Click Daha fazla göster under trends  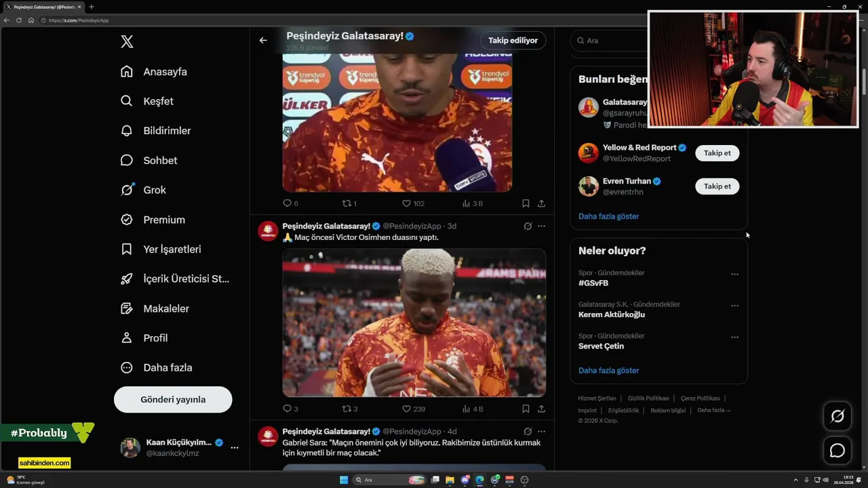[x=608, y=371]
